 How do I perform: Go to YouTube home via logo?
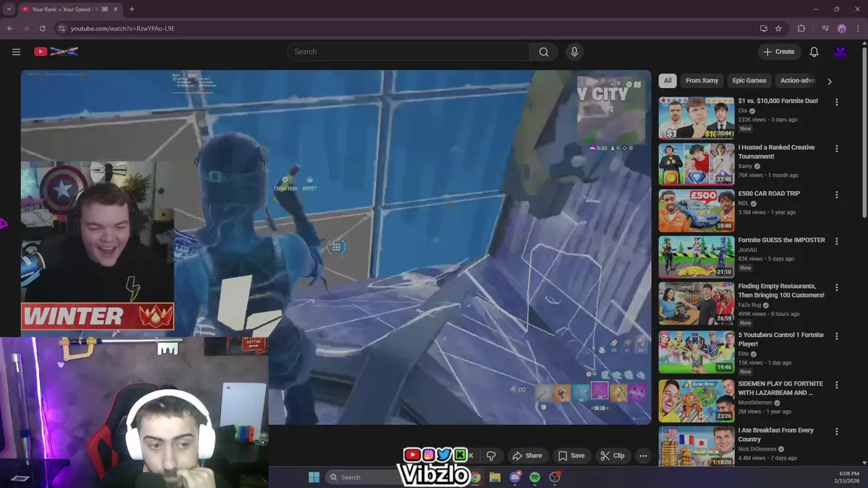pyautogui.click(x=56, y=52)
